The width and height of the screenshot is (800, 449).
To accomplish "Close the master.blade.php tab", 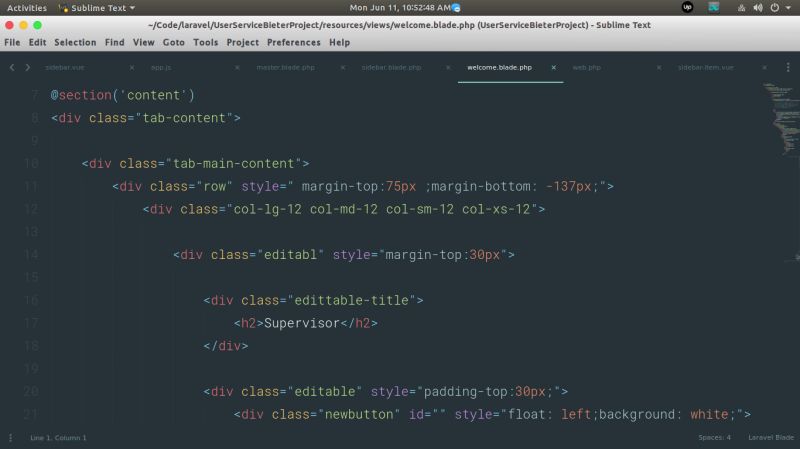I will (343, 67).
